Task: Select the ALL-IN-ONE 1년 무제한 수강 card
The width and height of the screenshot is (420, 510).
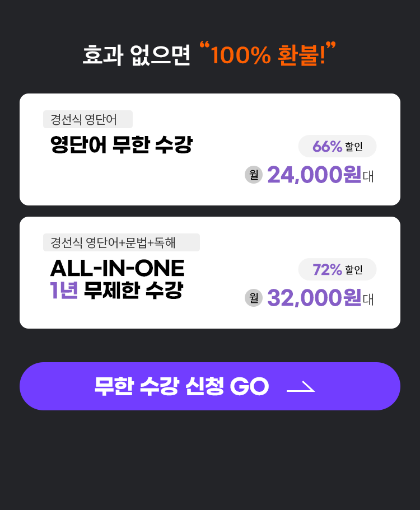Action: click(210, 273)
